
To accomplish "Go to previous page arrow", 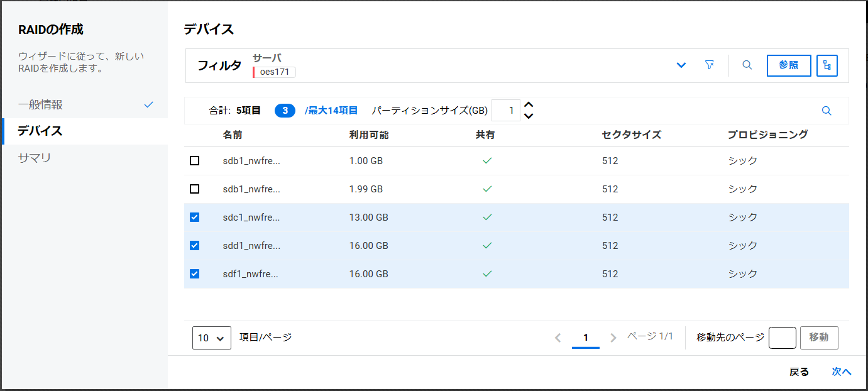I will (558, 338).
